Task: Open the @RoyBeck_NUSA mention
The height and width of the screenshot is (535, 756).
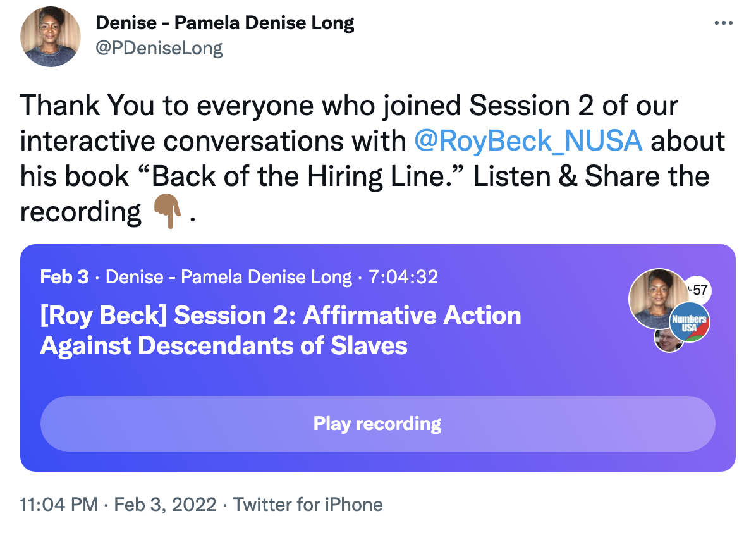Action: click(528, 141)
